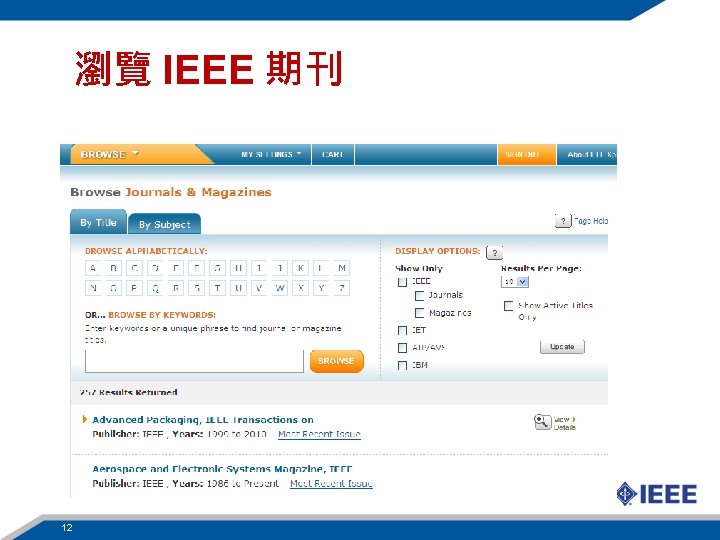Browse titles starting with letter X

point(300,288)
